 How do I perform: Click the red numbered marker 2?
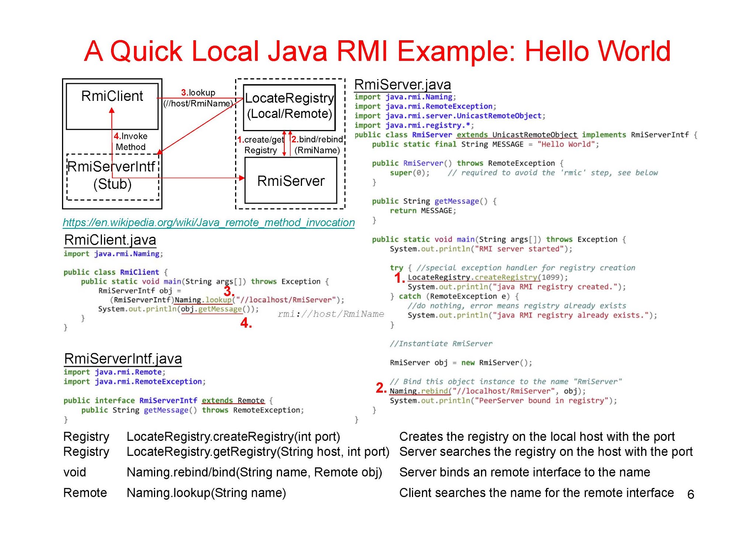[380, 389]
